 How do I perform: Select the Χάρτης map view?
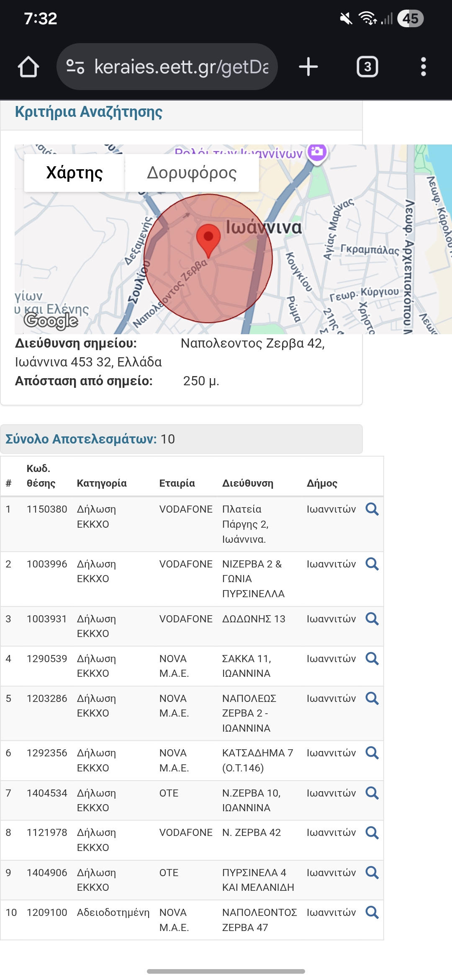click(74, 173)
